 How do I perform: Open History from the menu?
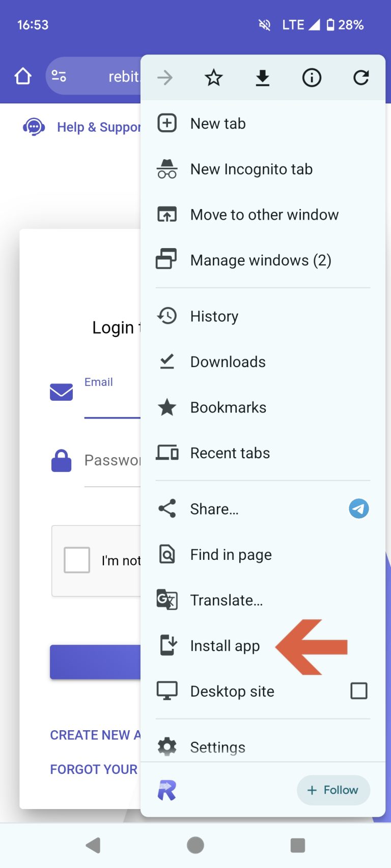point(214,316)
